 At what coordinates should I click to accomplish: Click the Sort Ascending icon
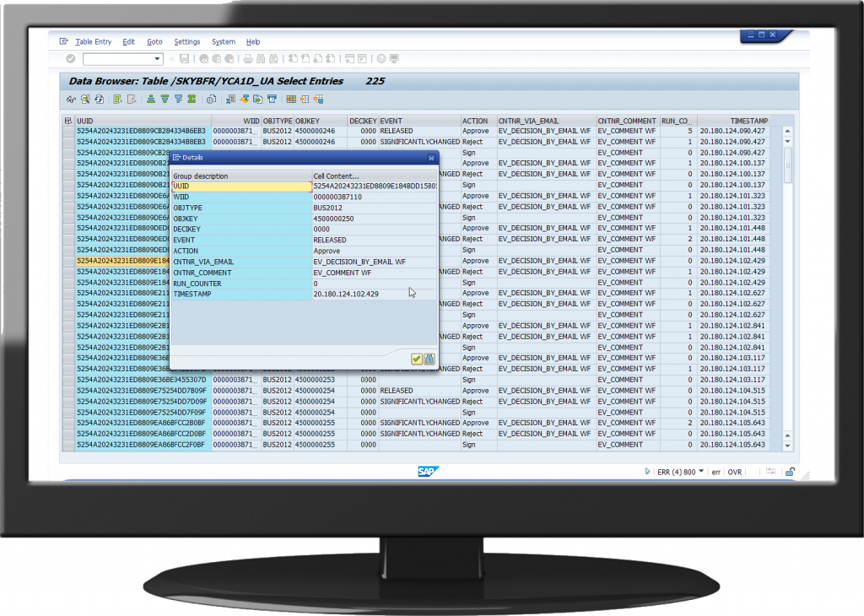(x=151, y=100)
